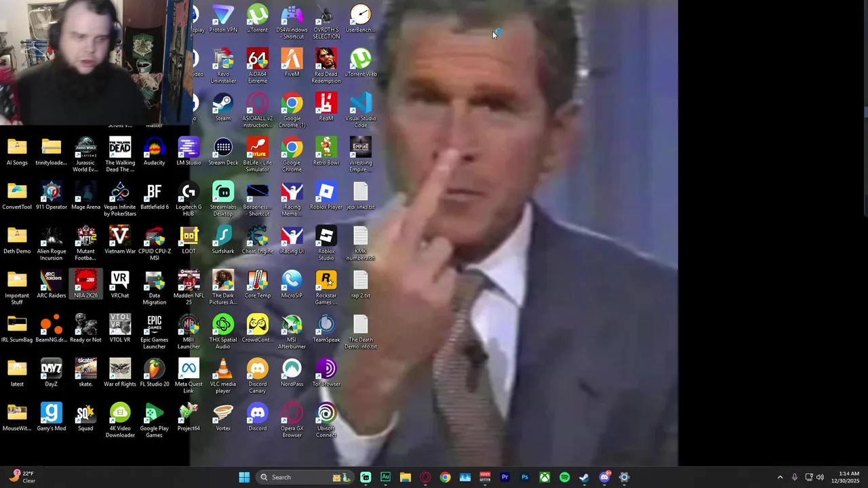
Task: Select the Red Dead Redemption icon
Action: (x=326, y=66)
